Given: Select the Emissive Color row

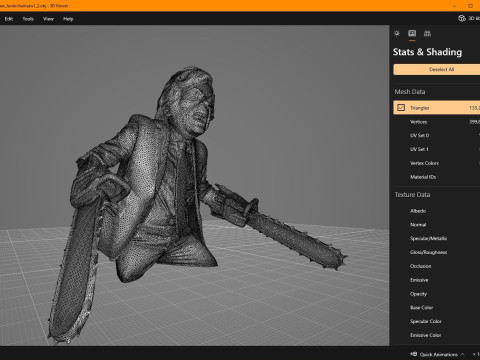Looking at the screenshot, I should point(437,335).
